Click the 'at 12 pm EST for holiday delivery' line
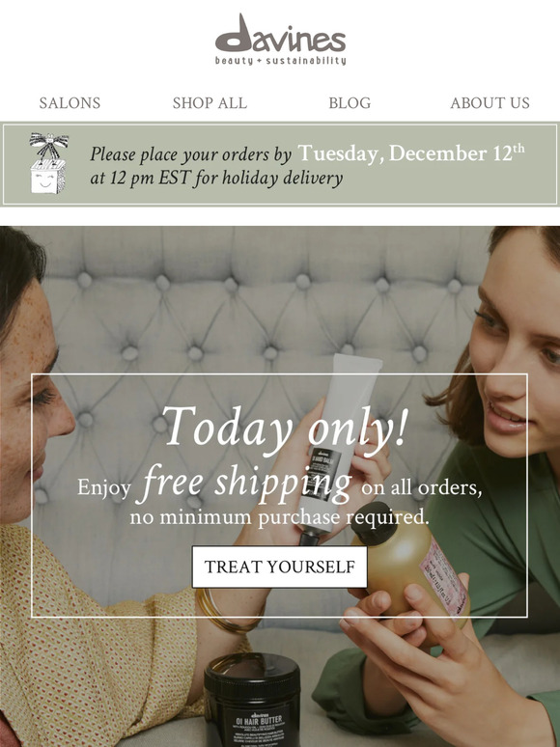The width and height of the screenshot is (560, 747). pos(217,179)
